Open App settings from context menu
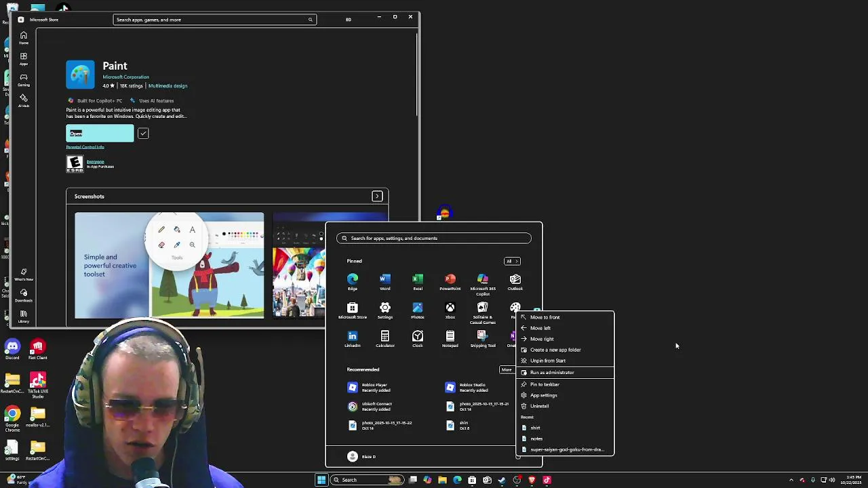The height and width of the screenshot is (488, 868). [x=565, y=395]
